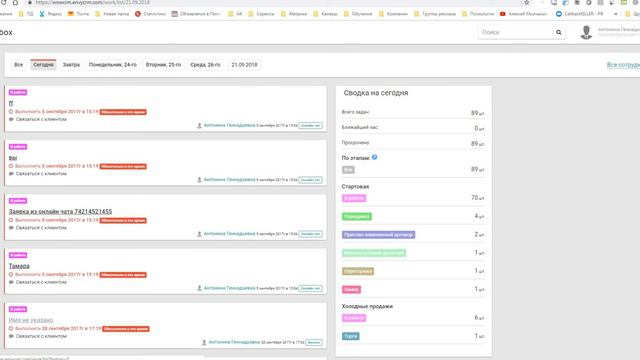The width and height of the screenshot is (640, 360).
Task: Open task Заявка из онлайн чата 74214521455
Action: (x=60, y=211)
